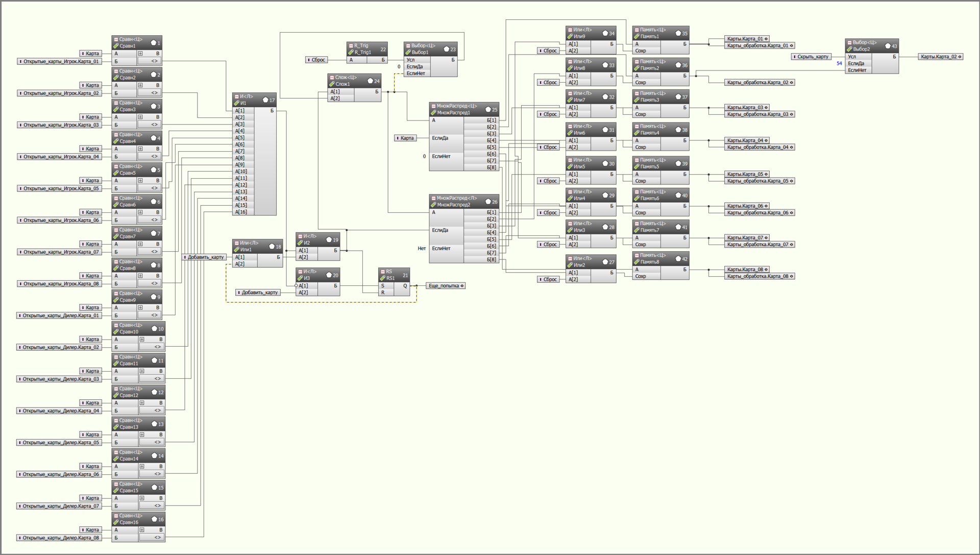Click the pentagon marker on Память1 block
This screenshot has height=555, width=980.
click(x=678, y=33)
